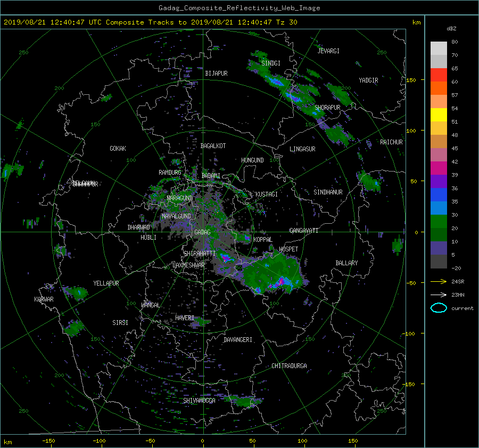Click the JEVARGI city label
Viewport: 479px width, 448px height.
pyautogui.click(x=328, y=51)
